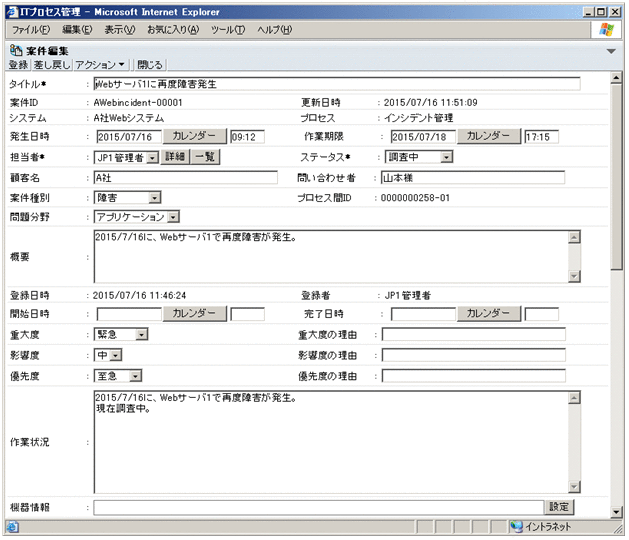Screen dimensions: 629x540
Task: Click the 登録 toolbar button
Action: [x=18, y=65]
